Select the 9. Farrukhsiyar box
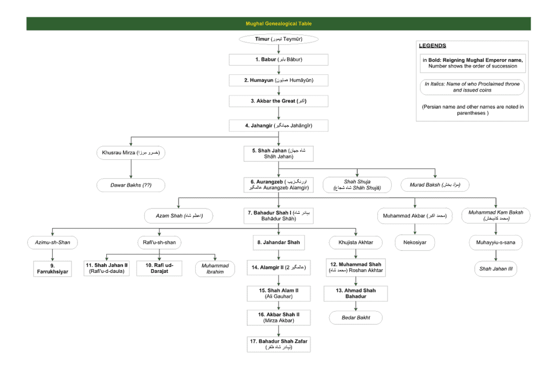555x392 pixels. click(x=52, y=269)
